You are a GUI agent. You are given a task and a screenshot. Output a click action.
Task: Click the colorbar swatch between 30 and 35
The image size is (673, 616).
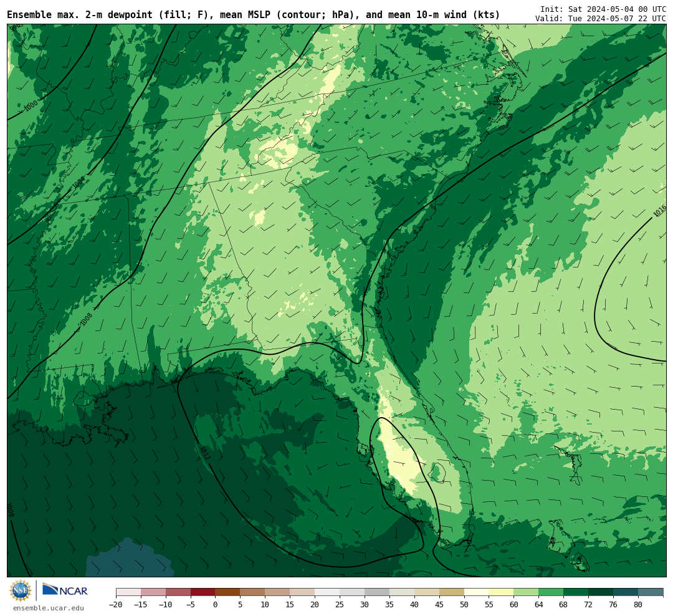pos(377,592)
